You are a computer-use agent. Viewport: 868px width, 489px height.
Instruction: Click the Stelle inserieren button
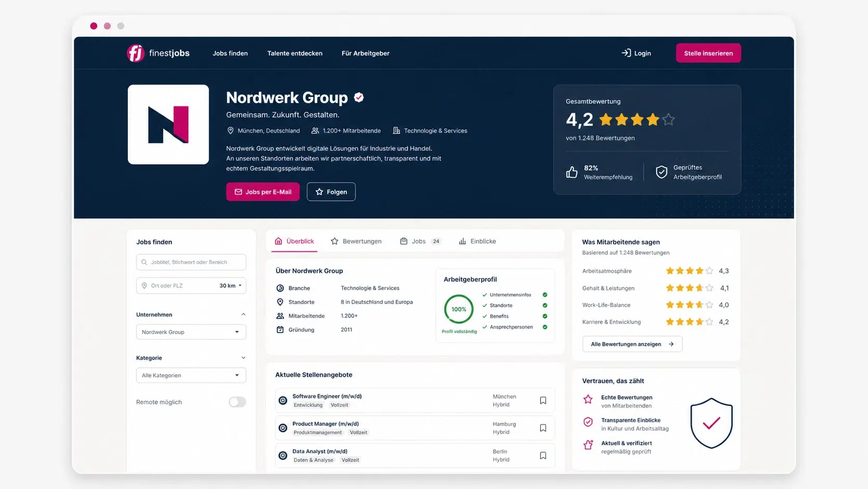pyautogui.click(x=709, y=53)
